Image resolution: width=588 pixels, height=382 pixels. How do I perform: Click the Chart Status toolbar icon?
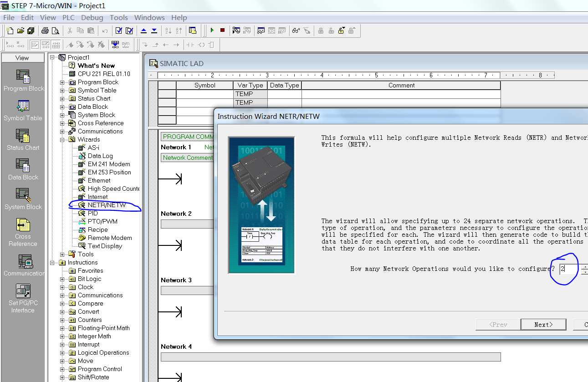pyautogui.click(x=261, y=31)
